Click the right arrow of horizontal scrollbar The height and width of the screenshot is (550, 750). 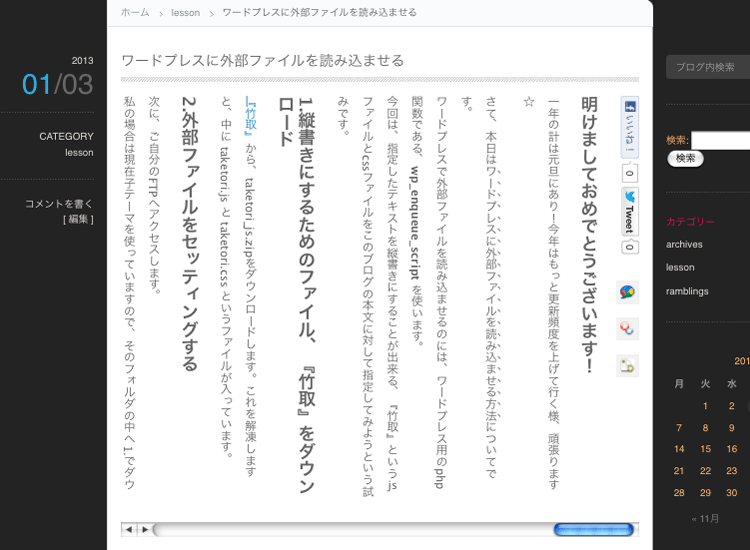[x=144, y=529]
